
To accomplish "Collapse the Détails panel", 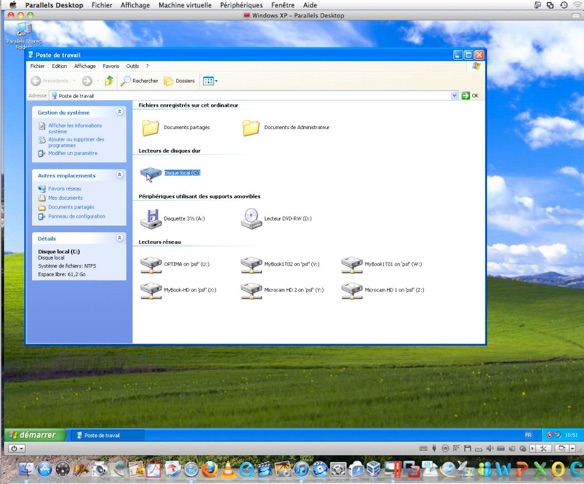I will (x=120, y=238).
